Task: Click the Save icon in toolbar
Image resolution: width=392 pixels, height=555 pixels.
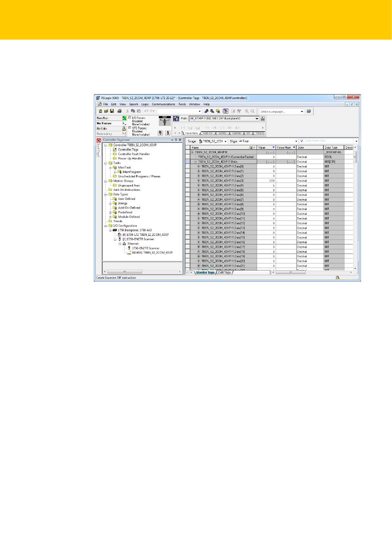Action: tap(112, 111)
